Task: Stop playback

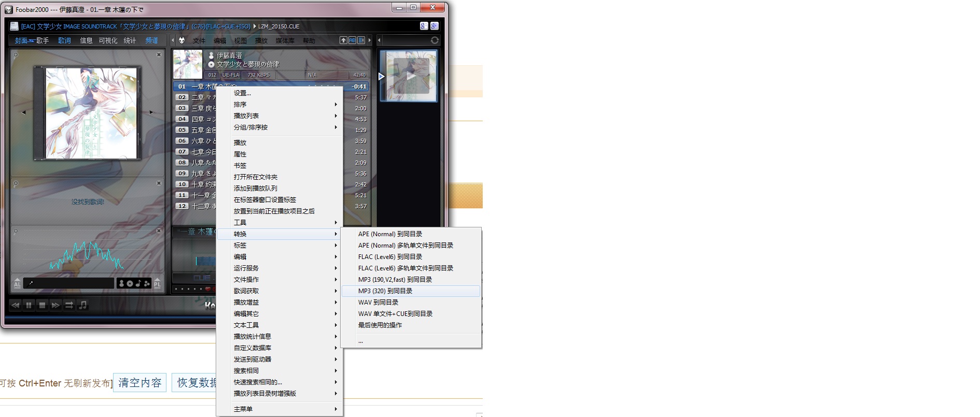Action: point(43,305)
